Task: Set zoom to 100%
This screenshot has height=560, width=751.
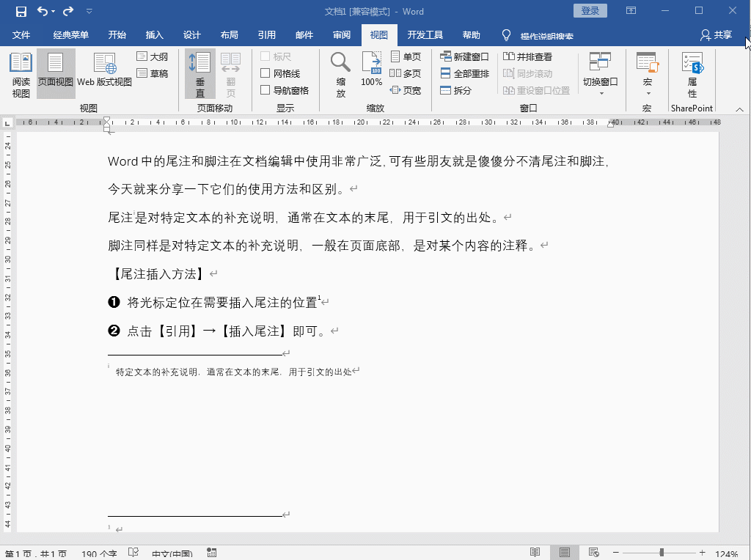Action: pyautogui.click(x=372, y=70)
